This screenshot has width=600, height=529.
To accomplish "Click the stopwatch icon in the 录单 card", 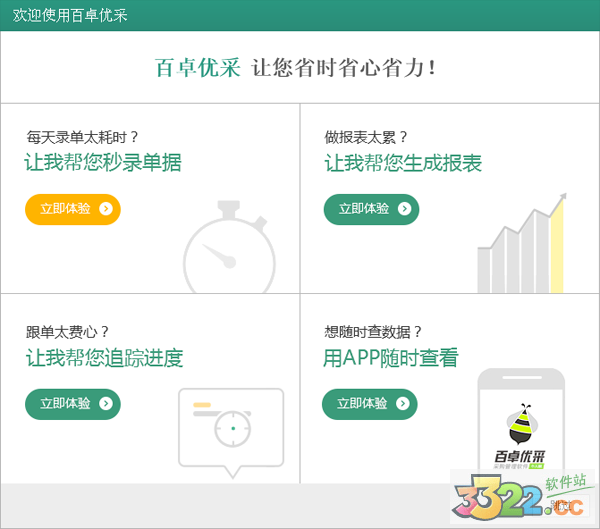I will tap(230, 247).
